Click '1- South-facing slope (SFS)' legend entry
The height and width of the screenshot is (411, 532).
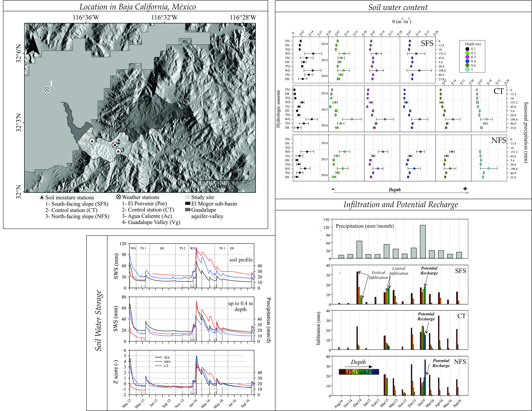(77, 204)
